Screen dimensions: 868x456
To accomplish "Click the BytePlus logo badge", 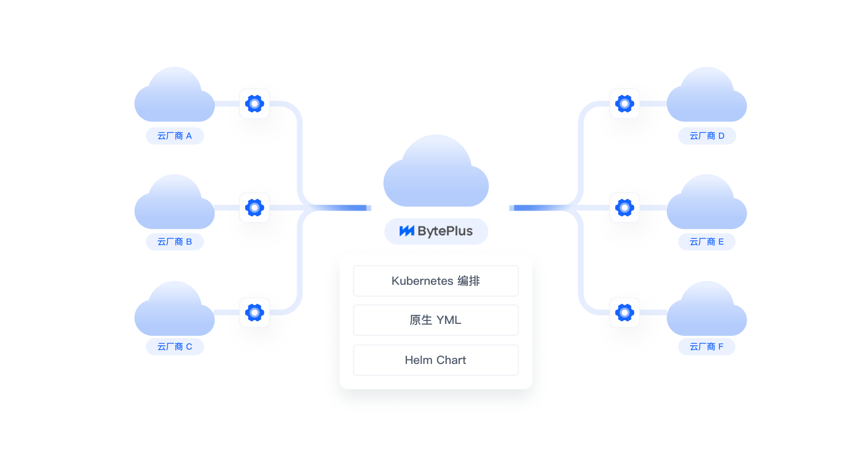I will pos(436,231).
